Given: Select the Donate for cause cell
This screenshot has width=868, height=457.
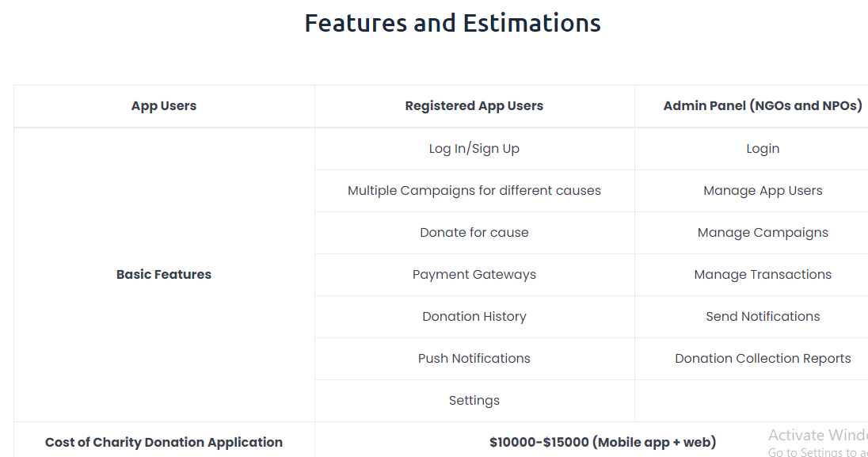Looking at the screenshot, I should pyautogui.click(x=474, y=233).
